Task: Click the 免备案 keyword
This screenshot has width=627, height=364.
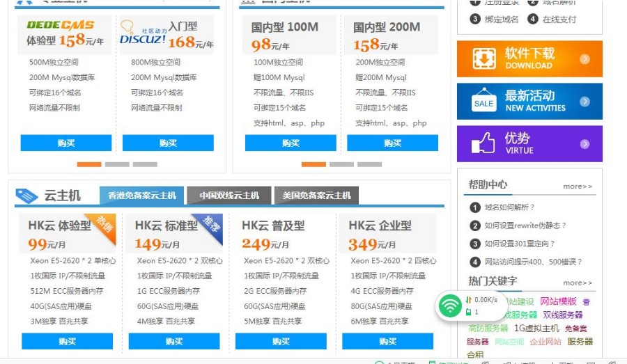Action: [576, 329]
